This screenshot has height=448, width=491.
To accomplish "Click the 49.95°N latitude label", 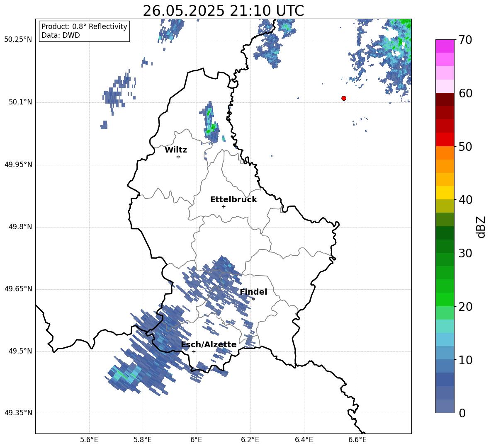I will pos(18,165).
